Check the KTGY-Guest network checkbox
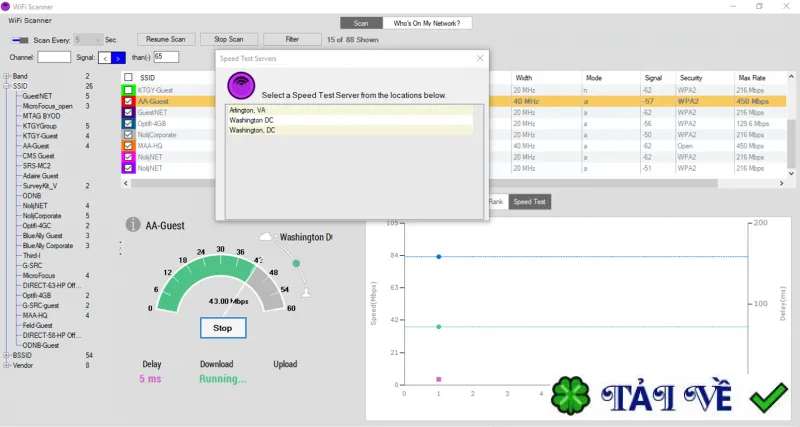 128,90
